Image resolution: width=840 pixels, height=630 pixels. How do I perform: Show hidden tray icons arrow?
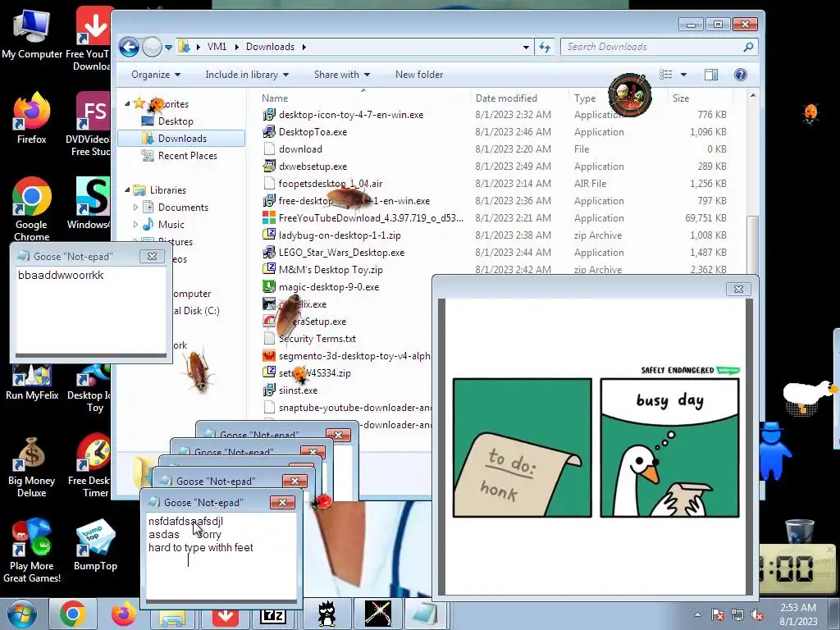697,614
